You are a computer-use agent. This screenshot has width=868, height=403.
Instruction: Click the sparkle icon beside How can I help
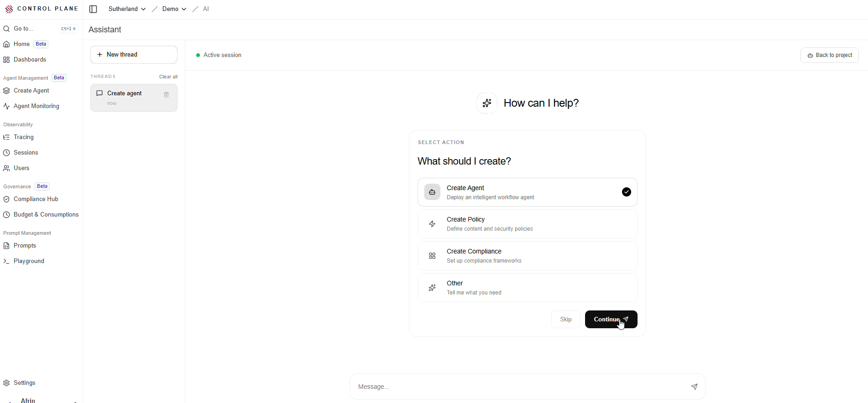(x=487, y=103)
